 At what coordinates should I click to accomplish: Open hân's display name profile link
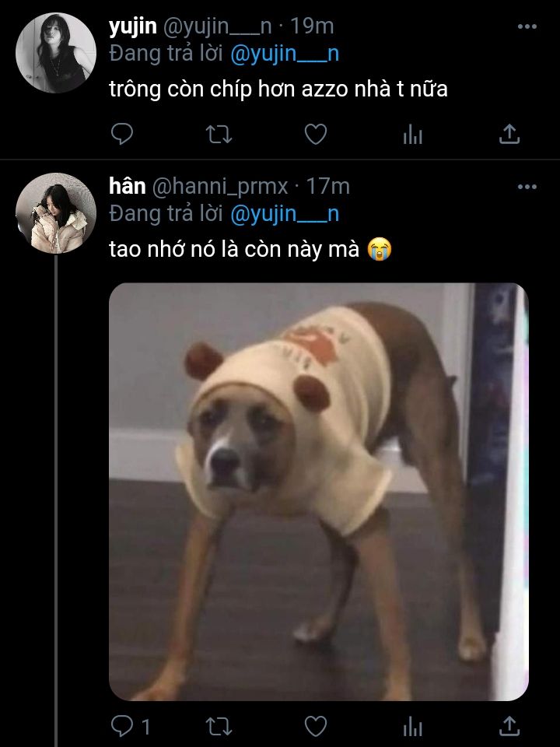(x=128, y=186)
